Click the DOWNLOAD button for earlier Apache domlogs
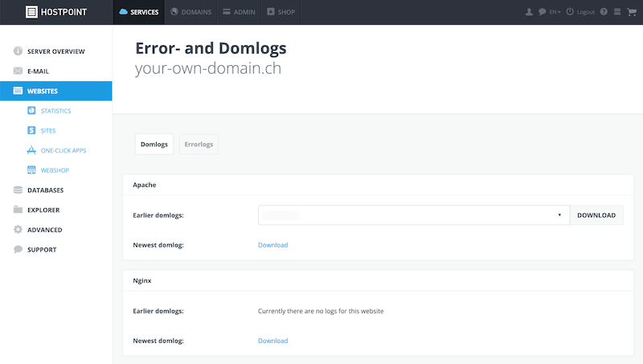Screen dimensions: 643x364 pyautogui.click(x=596, y=215)
